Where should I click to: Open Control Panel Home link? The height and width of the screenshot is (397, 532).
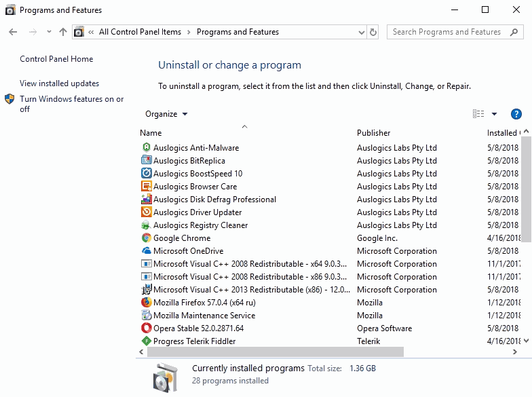click(56, 59)
